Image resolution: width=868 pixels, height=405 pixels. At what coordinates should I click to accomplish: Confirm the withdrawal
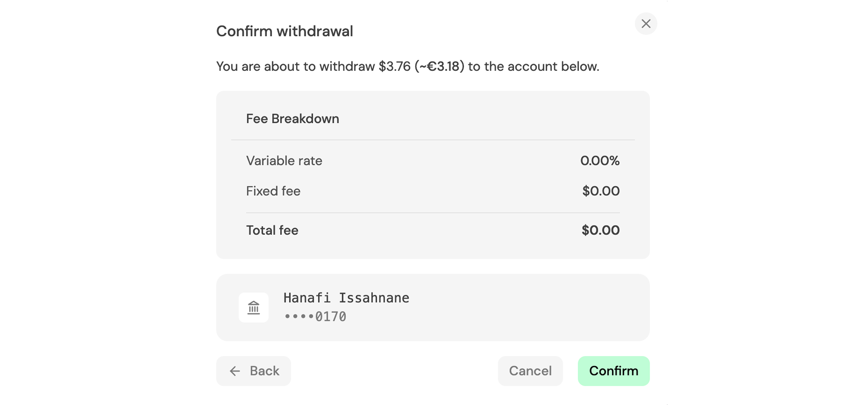[x=613, y=371]
